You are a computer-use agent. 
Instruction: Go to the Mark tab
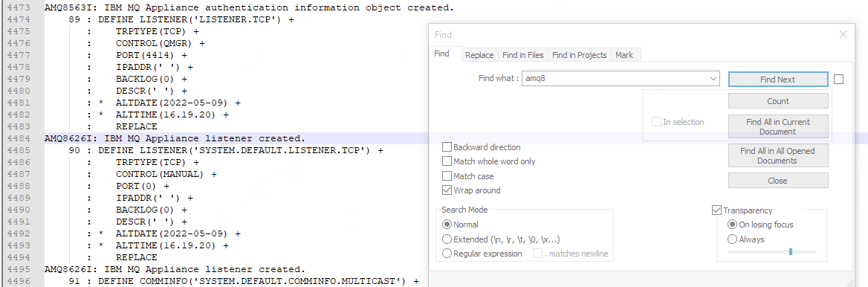tap(624, 55)
